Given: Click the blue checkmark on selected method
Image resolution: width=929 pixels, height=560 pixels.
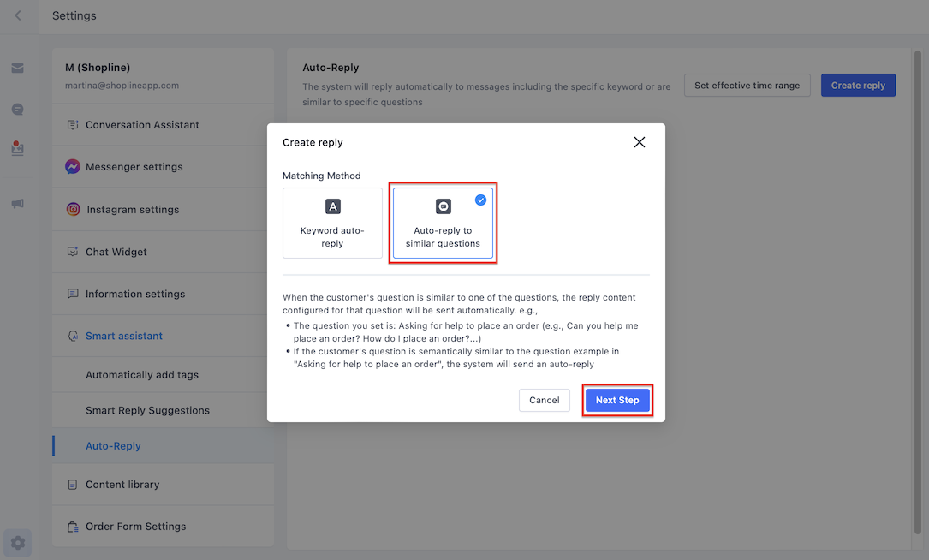Looking at the screenshot, I should pos(480,200).
